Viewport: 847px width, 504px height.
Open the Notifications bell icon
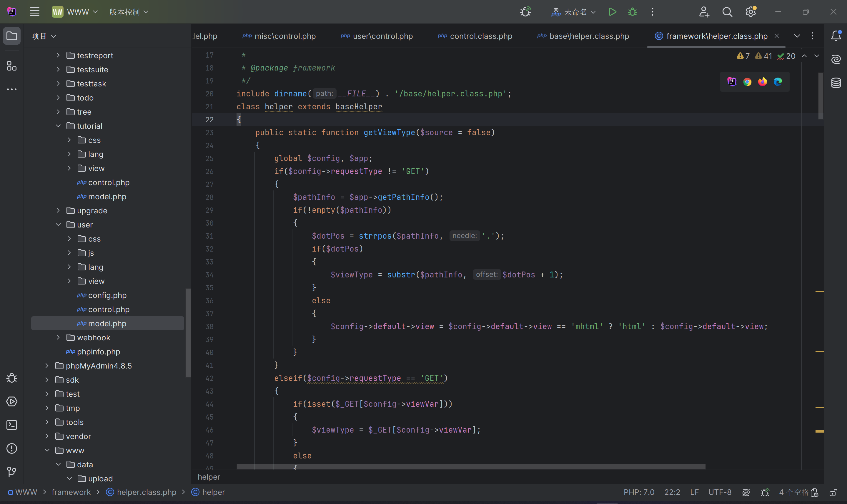[836, 36]
